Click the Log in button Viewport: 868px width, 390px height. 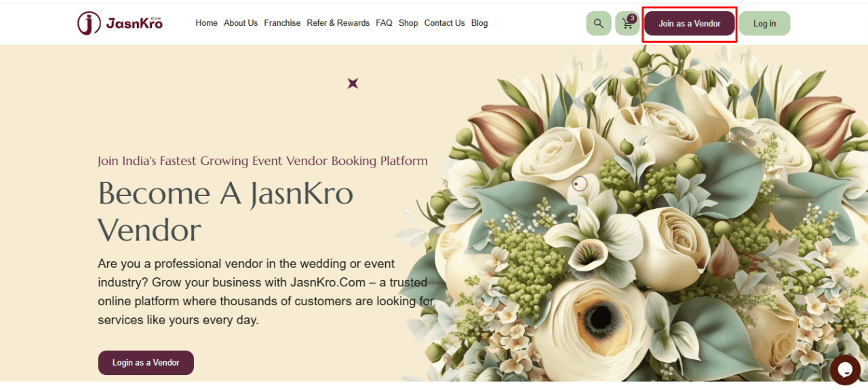(x=764, y=24)
